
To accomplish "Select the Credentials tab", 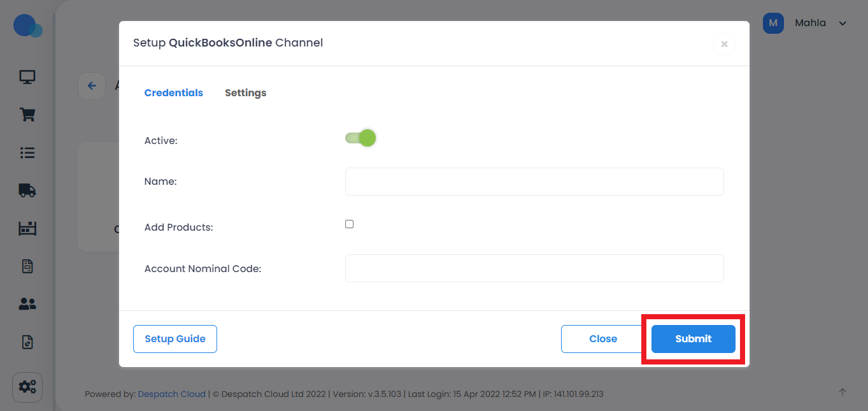I will pyautogui.click(x=173, y=93).
